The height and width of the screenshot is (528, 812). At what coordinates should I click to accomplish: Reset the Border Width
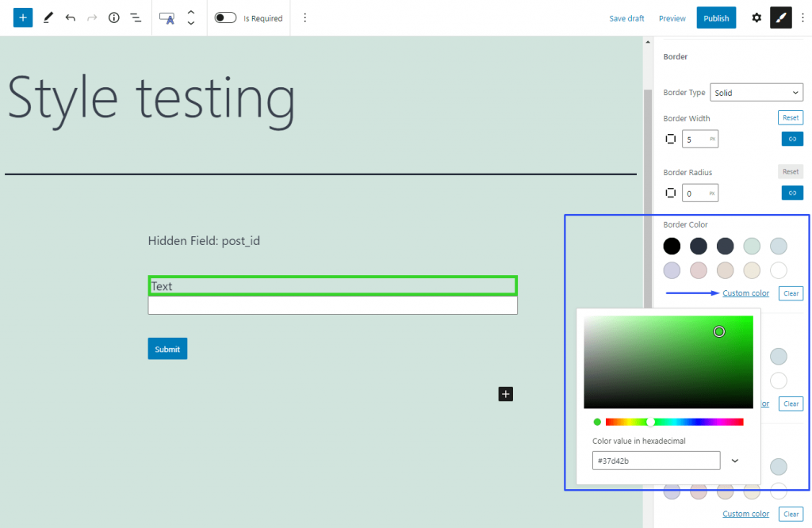point(791,117)
